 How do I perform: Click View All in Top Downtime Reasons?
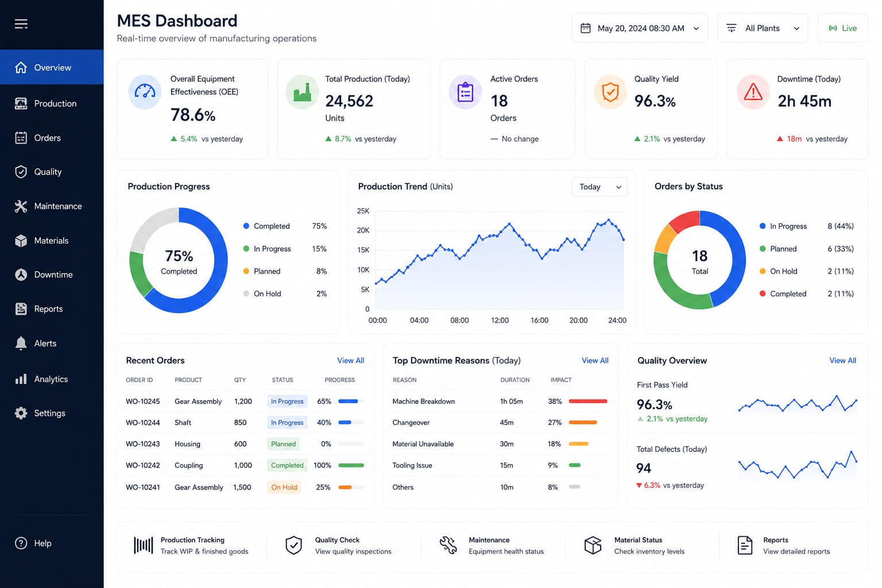tap(595, 361)
